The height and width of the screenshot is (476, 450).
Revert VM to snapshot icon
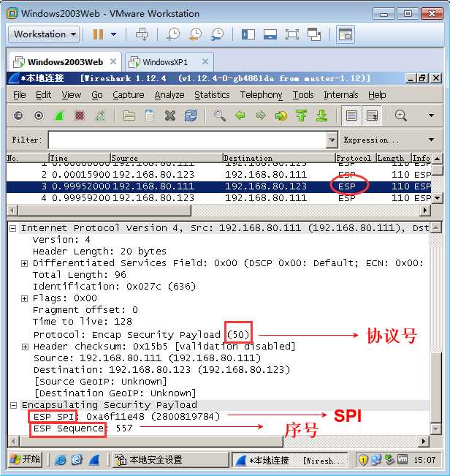(195, 34)
